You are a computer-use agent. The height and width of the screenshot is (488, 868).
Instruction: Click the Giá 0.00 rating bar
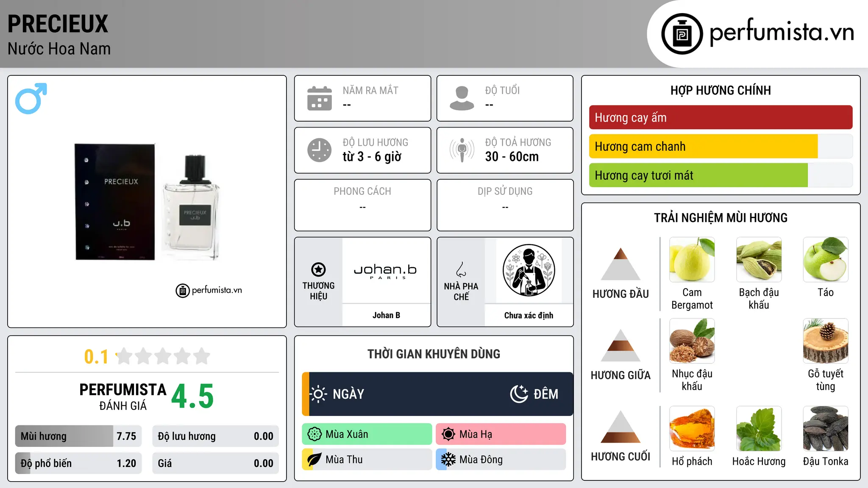coord(215,463)
